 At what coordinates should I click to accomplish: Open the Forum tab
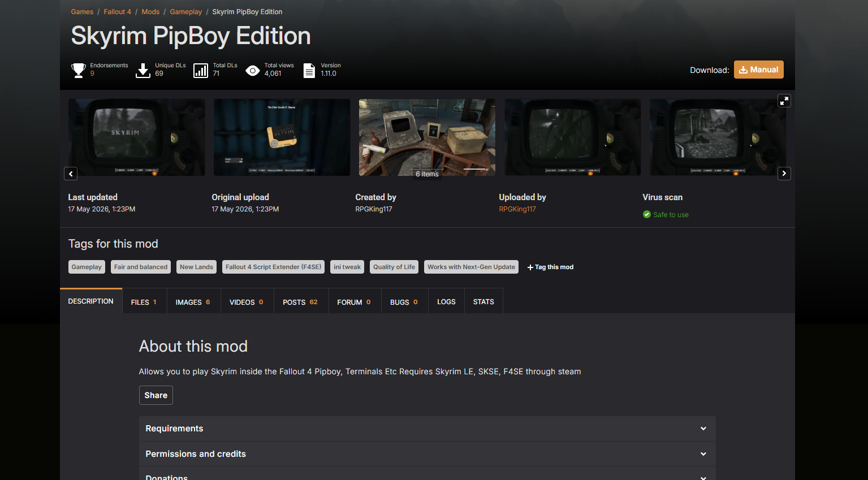(x=355, y=302)
